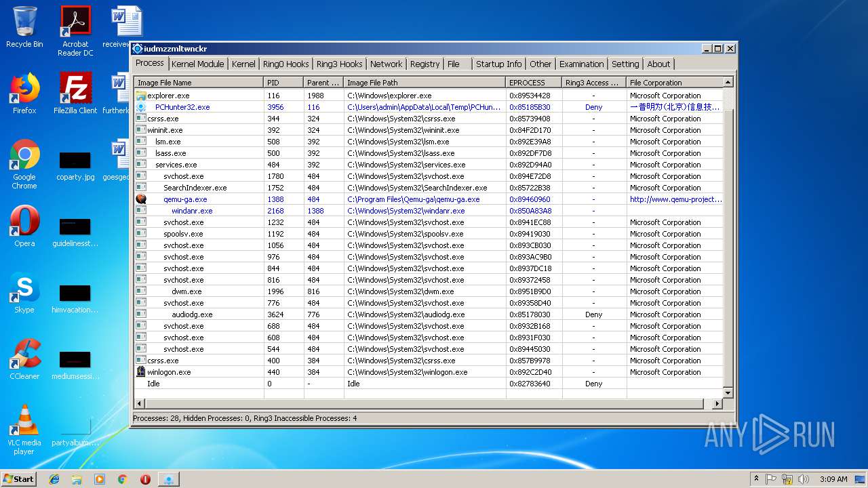The width and height of the screenshot is (868, 488).
Task: Select the qemu-ga.exe process icon
Action: click(141, 199)
